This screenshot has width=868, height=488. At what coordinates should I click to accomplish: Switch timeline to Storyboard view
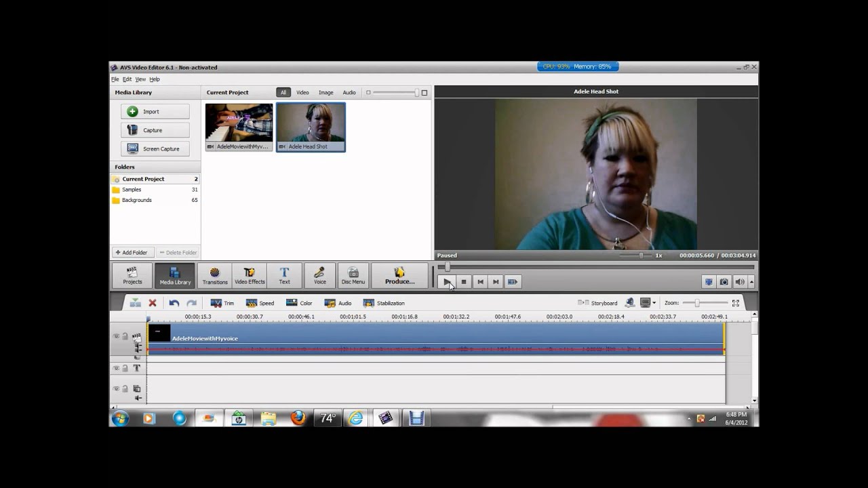point(597,303)
